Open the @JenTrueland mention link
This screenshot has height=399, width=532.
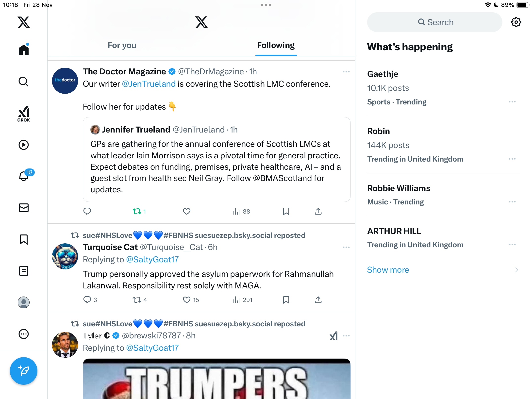point(149,84)
